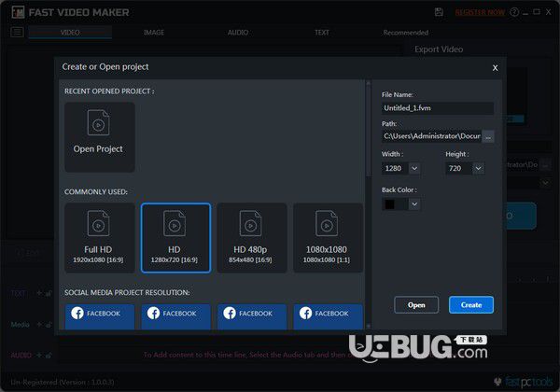Click the Open button
This screenshot has height=392, width=560.
pyautogui.click(x=416, y=305)
